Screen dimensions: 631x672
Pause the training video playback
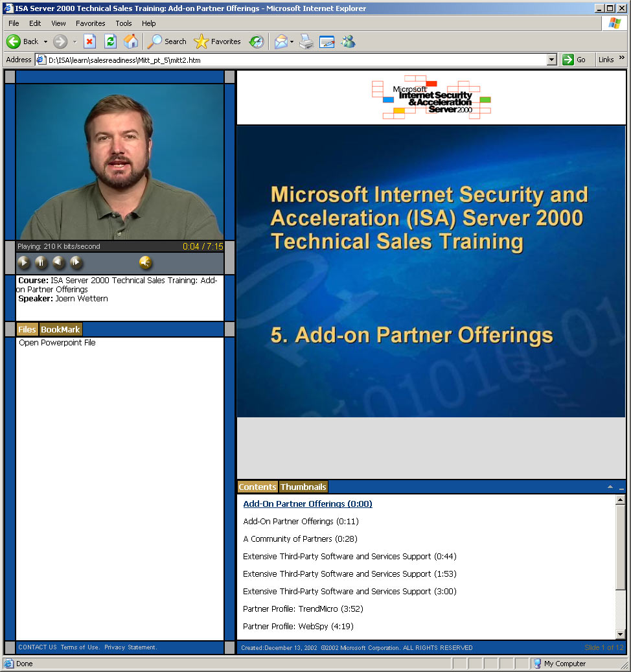[41, 262]
